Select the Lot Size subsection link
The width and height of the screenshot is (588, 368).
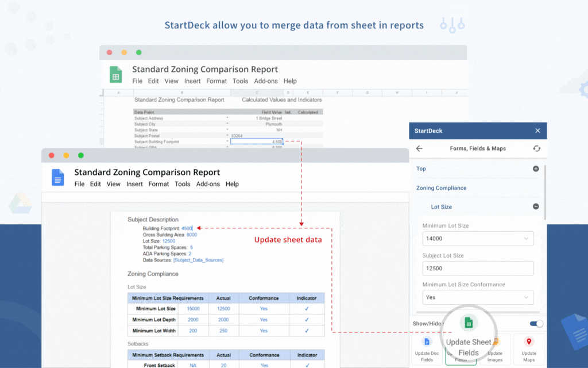pos(441,207)
